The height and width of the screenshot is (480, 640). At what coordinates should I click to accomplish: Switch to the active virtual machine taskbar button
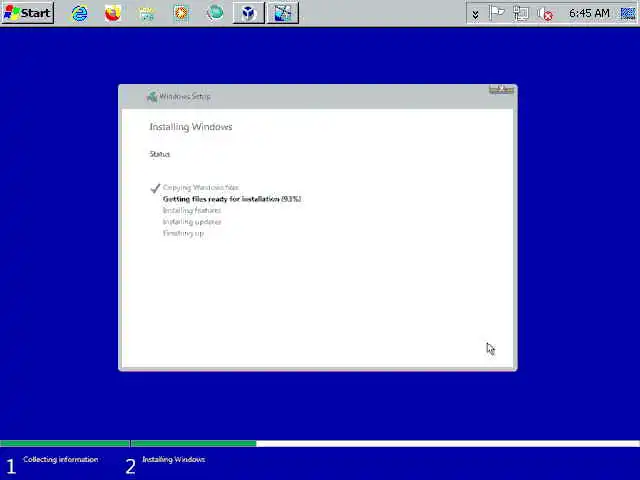[283, 13]
